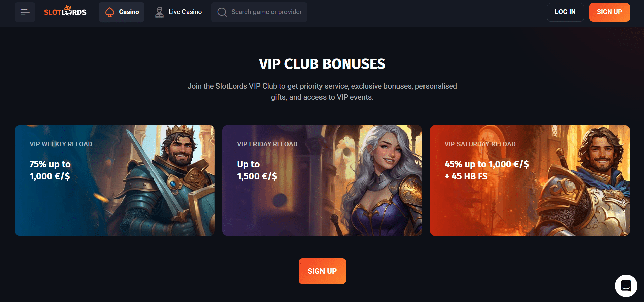Click the LOG IN button

point(565,12)
